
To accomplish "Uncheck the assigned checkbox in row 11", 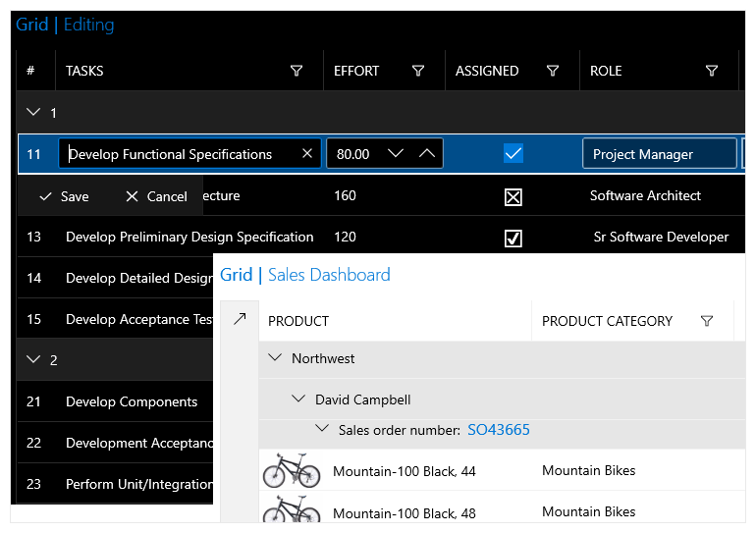I will (513, 154).
